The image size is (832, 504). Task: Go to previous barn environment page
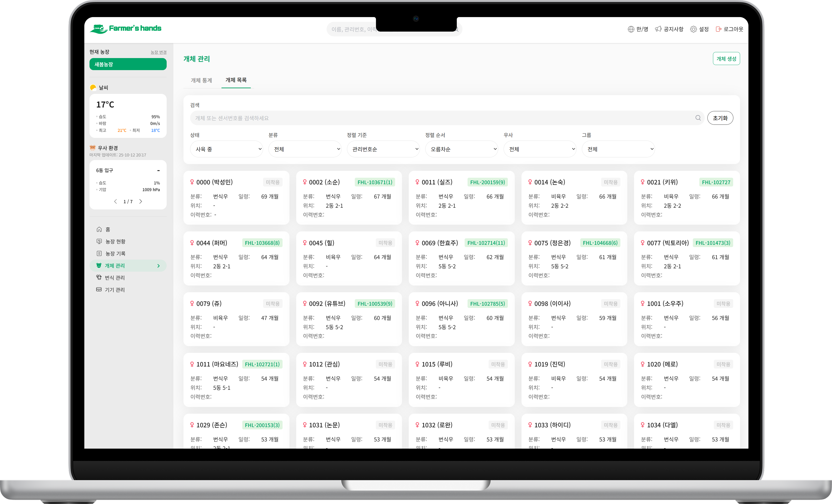(116, 202)
